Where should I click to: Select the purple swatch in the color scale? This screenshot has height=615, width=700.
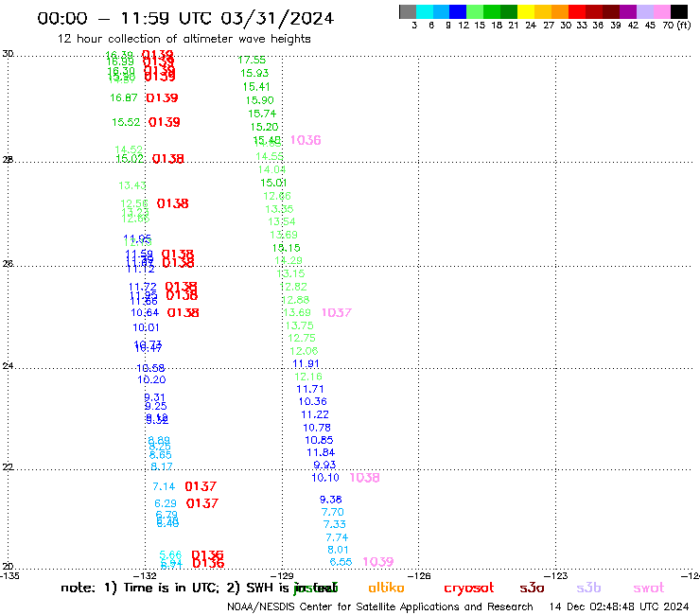[628, 11]
